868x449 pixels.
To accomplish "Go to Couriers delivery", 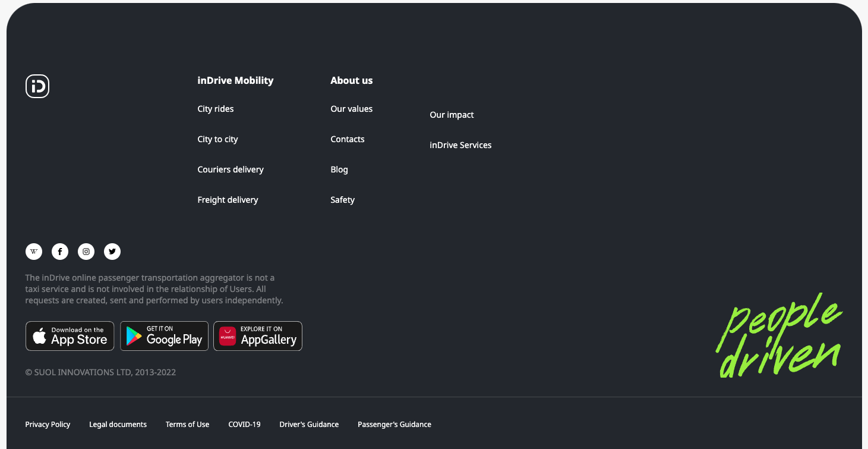I will pos(231,169).
